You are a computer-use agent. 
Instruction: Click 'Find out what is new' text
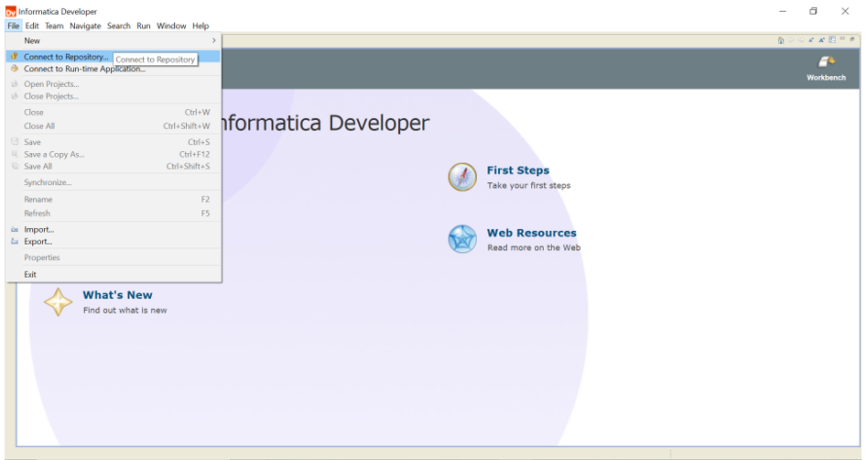pos(125,311)
